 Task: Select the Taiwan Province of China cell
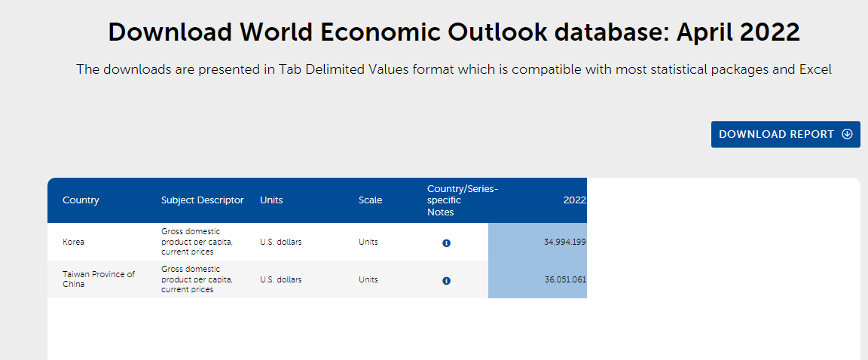(99, 279)
